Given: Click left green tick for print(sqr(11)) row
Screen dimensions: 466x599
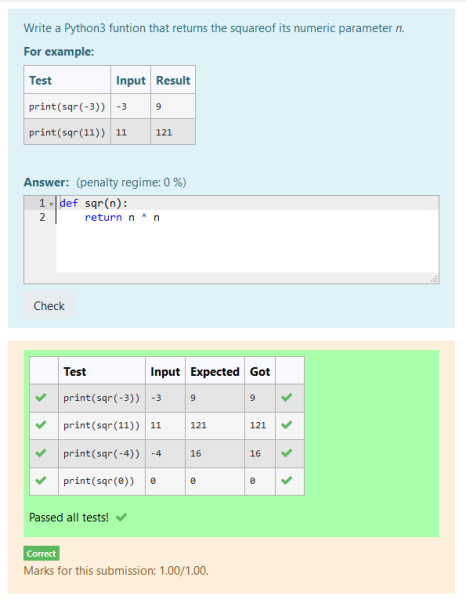Looking at the screenshot, I should (x=41, y=424).
